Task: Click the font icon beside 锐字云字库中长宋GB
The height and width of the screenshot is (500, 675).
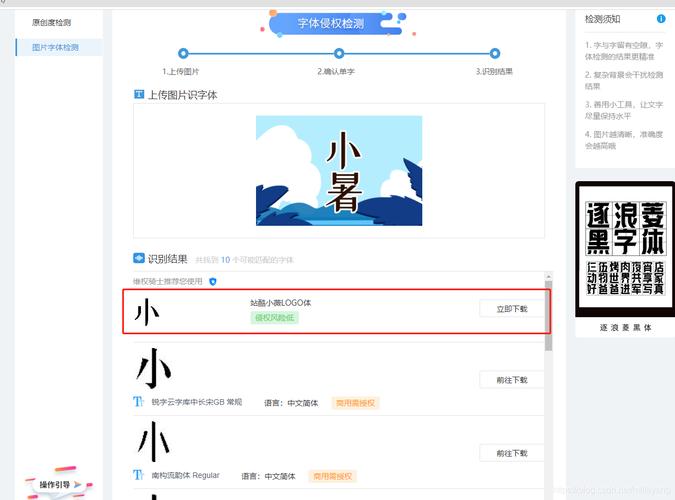Action: pyautogui.click(x=138, y=402)
